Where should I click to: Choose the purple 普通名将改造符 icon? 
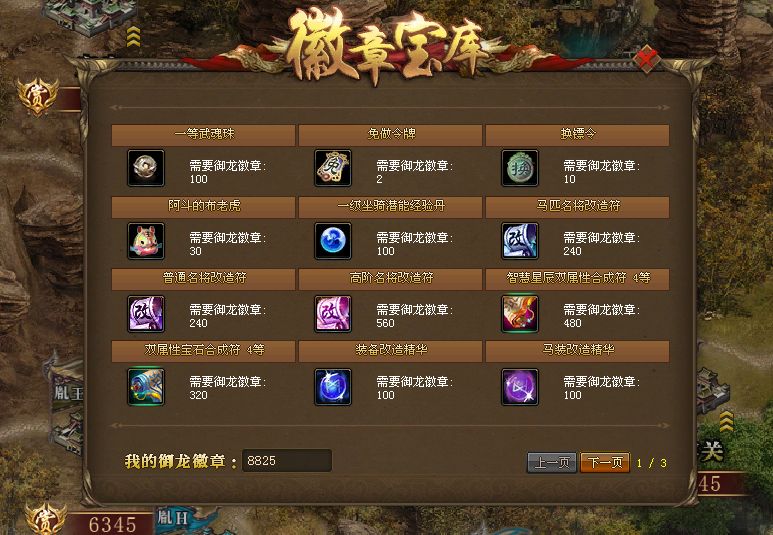pyautogui.click(x=145, y=313)
